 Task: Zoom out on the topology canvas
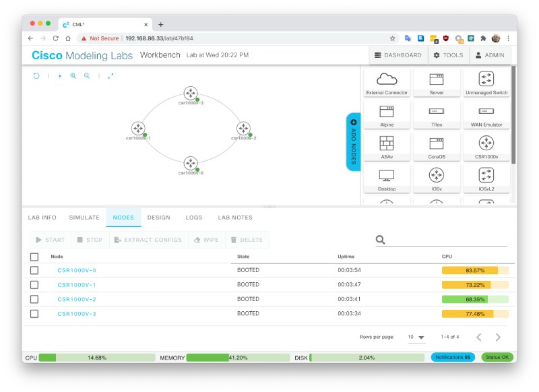[87, 75]
